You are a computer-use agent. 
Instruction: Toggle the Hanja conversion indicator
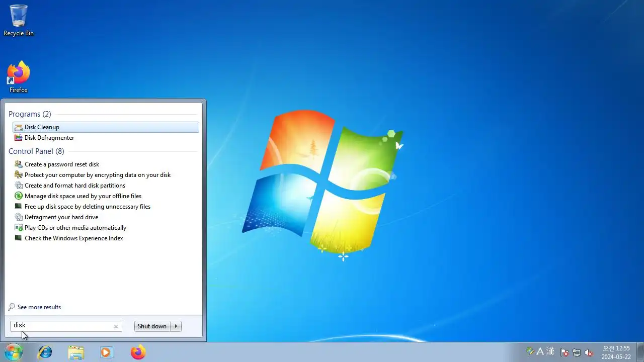[550, 351]
